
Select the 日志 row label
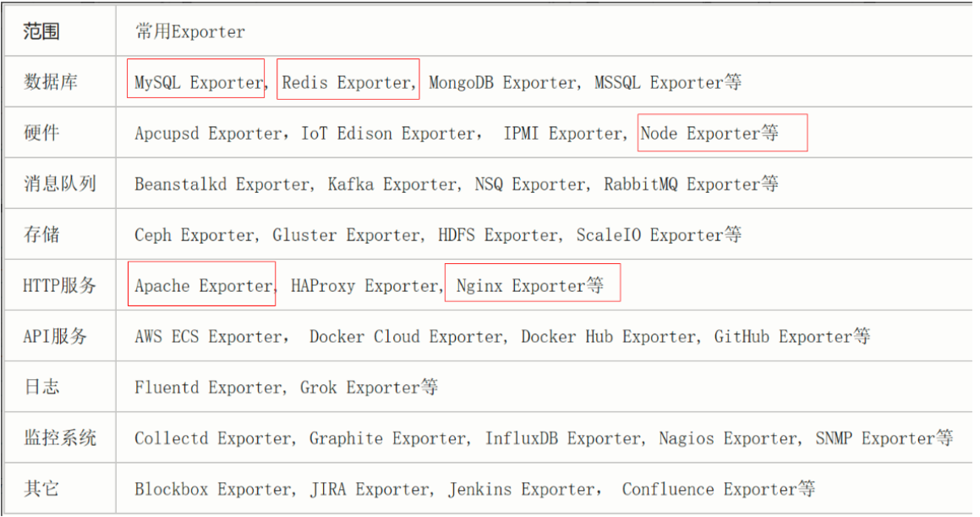(x=41, y=387)
